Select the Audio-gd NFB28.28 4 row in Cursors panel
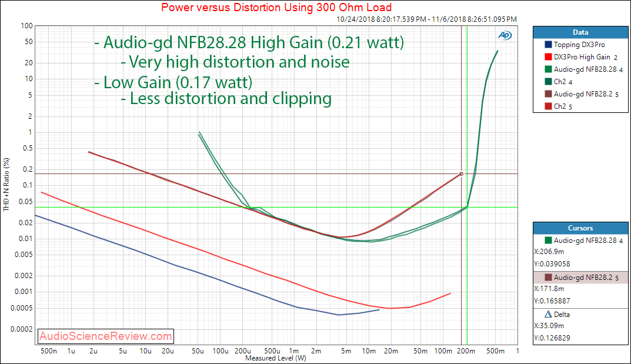 click(x=580, y=240)
